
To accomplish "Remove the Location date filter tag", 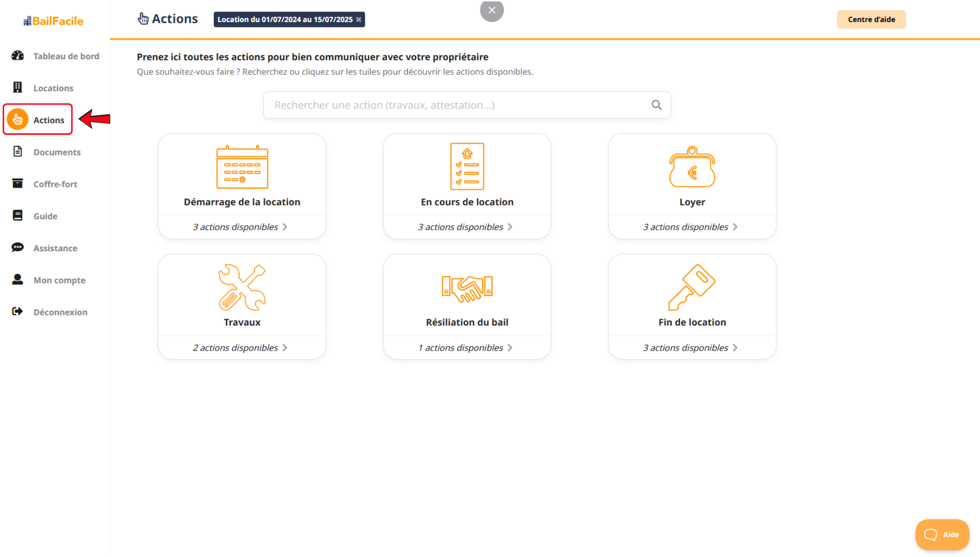I will pos(359,20).
